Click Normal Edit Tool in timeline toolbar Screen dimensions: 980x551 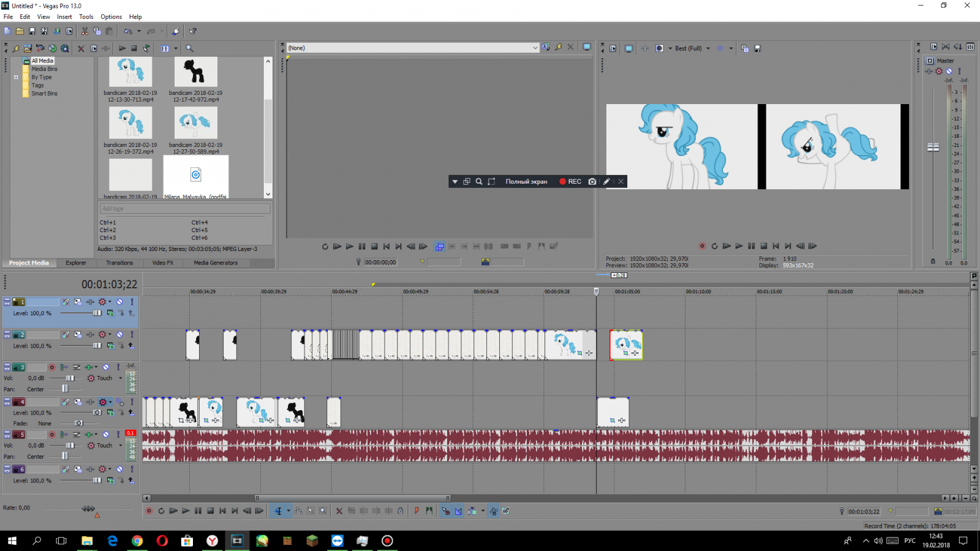(x=278, y=511)
